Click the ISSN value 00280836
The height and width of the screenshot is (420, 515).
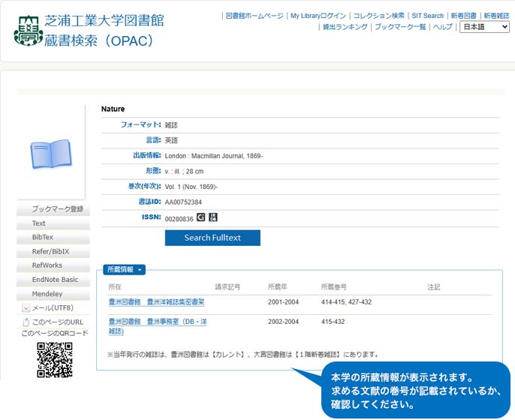179,219
